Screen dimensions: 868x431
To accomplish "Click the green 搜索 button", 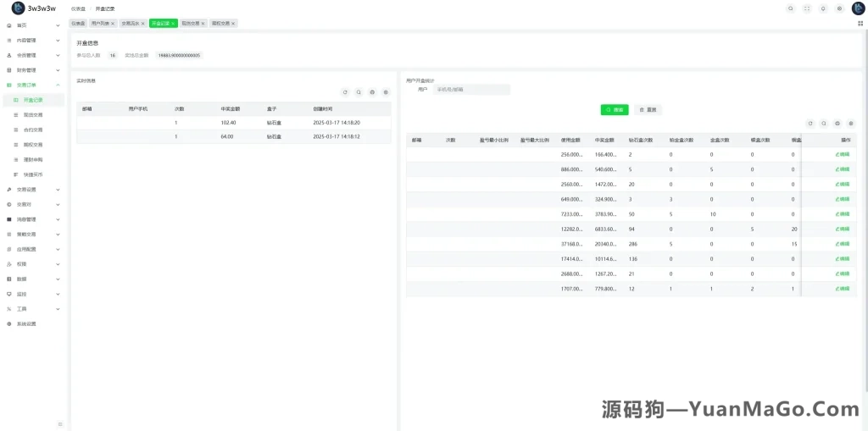I will [615, 110].
